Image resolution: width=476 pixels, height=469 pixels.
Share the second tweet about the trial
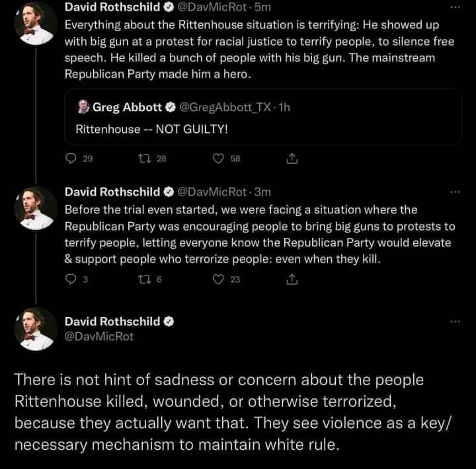point(291,279)
